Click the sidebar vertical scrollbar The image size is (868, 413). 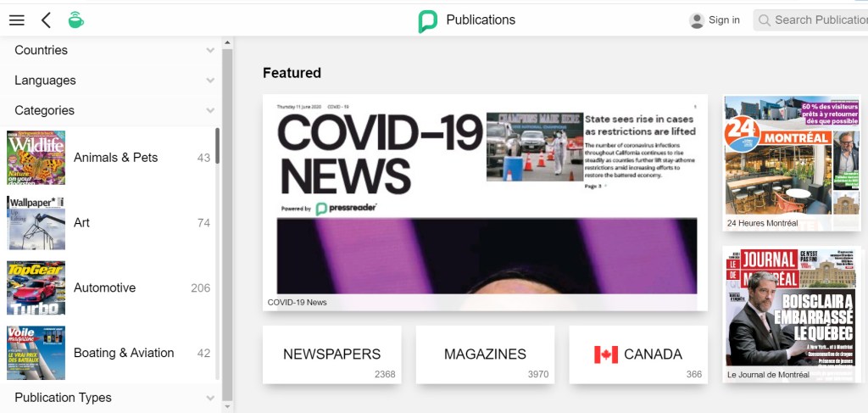click(x=227, y=224)
